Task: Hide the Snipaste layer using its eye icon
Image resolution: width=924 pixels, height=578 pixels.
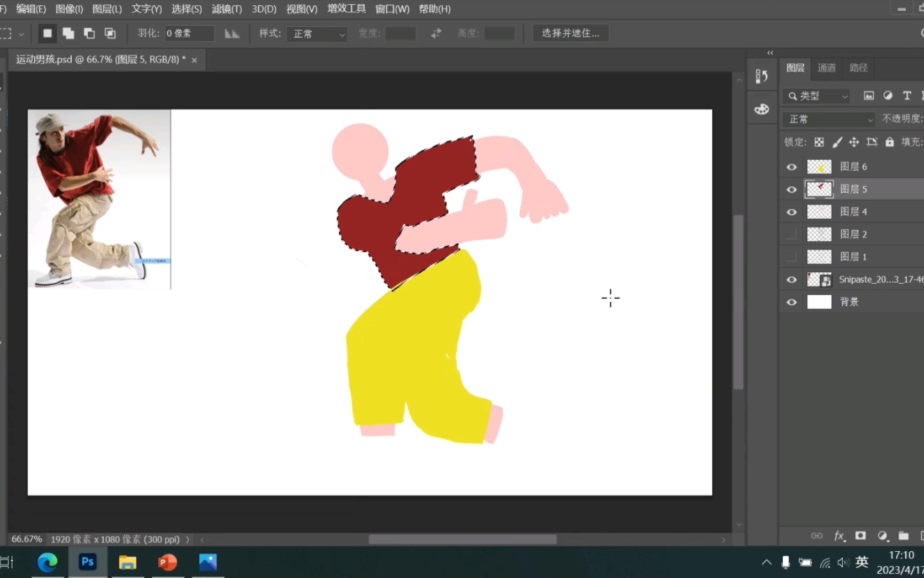Action: click(x=791, y=279)
